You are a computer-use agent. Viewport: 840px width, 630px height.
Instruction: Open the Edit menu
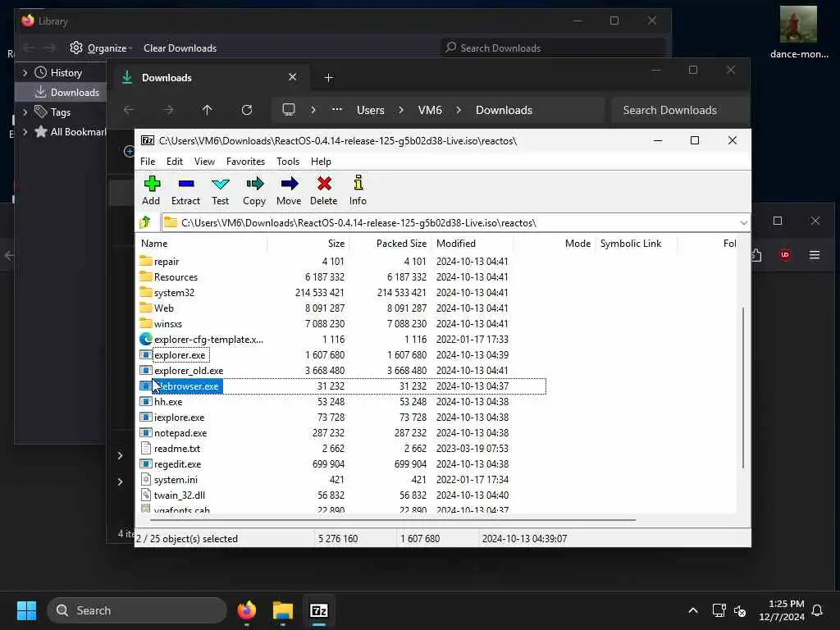coord(174,162)
